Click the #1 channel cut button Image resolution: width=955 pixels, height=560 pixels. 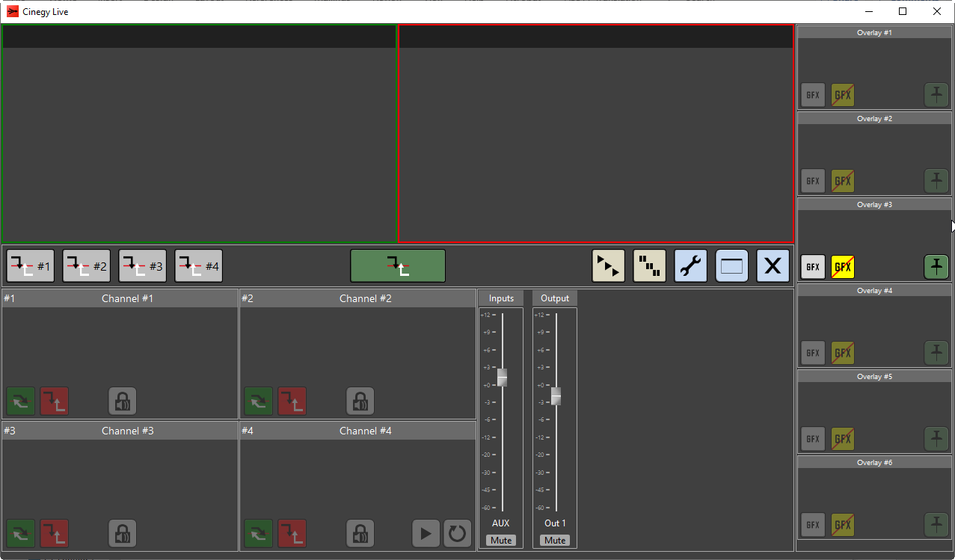coord(31,265)
